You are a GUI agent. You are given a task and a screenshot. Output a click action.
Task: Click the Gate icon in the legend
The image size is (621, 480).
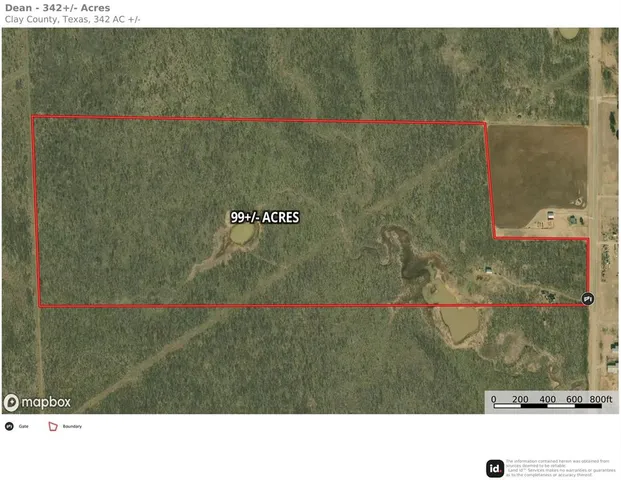pyautogui.click(x=10, y=426)
